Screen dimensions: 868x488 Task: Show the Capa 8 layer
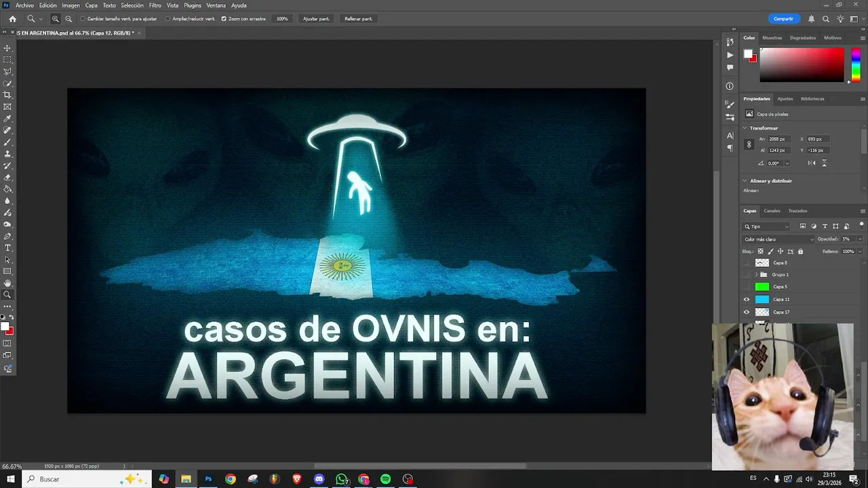747,263
